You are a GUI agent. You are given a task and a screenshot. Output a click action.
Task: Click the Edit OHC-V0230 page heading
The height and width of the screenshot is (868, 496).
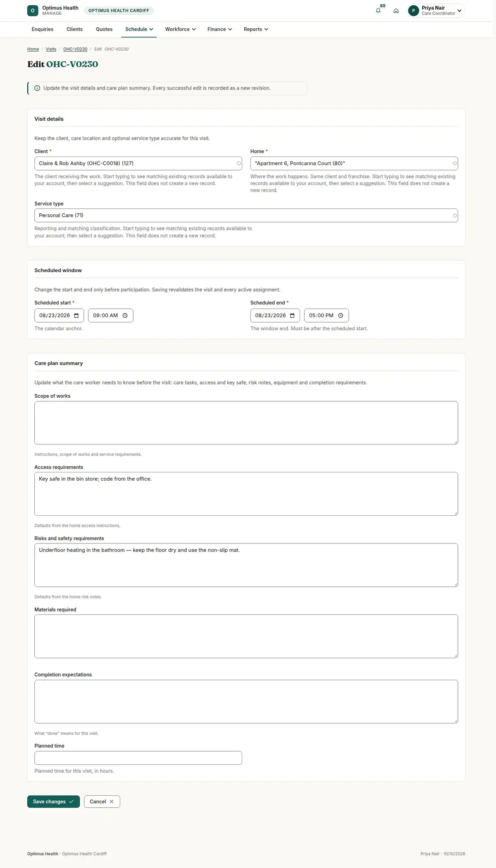click(63, 64)
